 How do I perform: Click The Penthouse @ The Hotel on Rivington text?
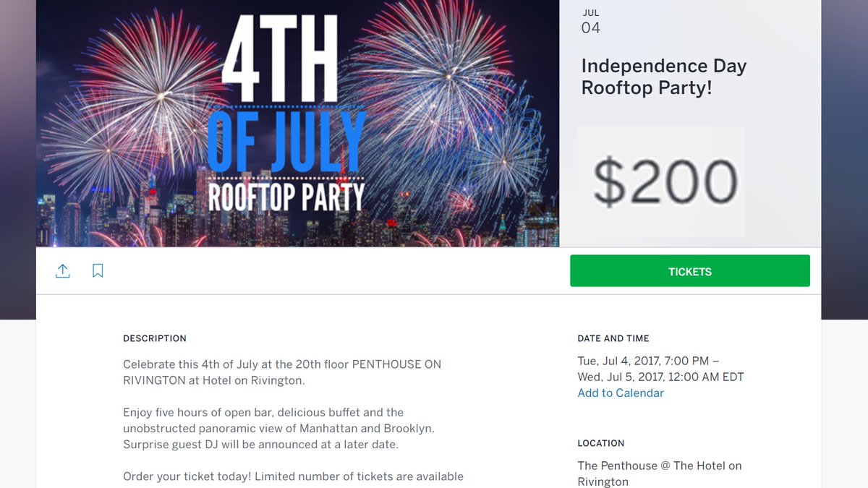[659, 474]
